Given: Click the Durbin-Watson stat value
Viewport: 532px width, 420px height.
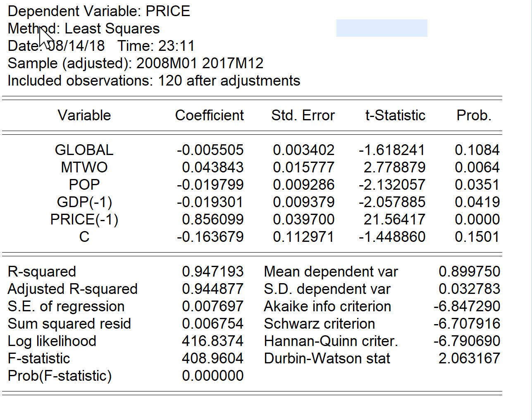Looking at the screenshot, I should 469,358.
